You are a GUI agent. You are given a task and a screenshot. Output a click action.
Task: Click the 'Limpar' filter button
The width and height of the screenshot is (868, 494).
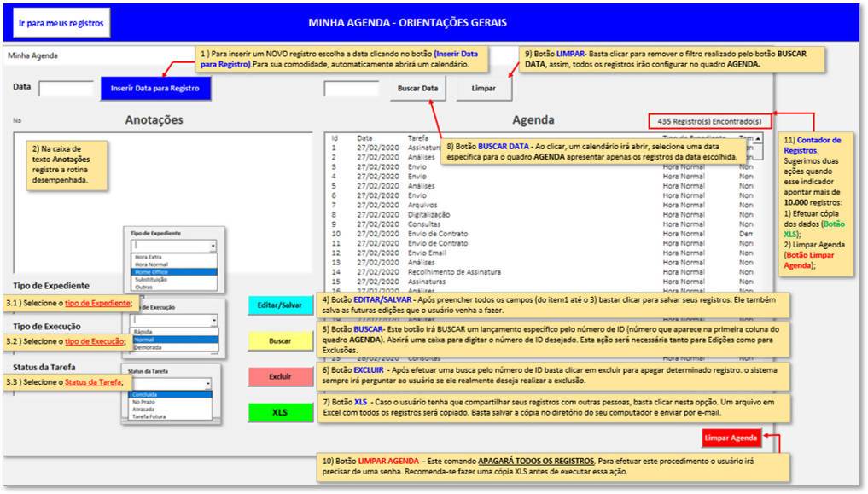[x=483, y=89]
